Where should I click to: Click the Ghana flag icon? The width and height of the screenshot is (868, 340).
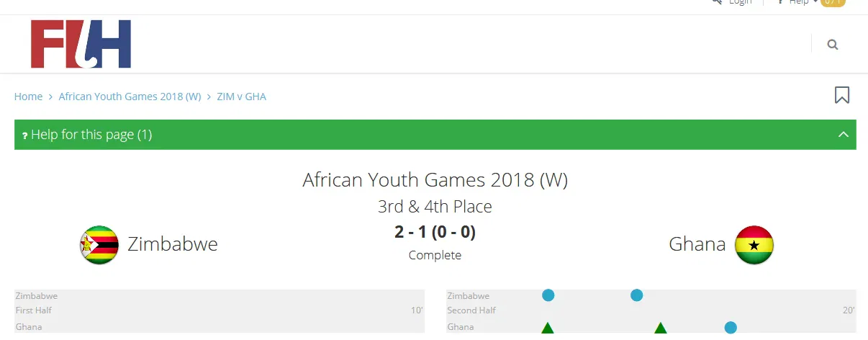click(x=754, y=245)
